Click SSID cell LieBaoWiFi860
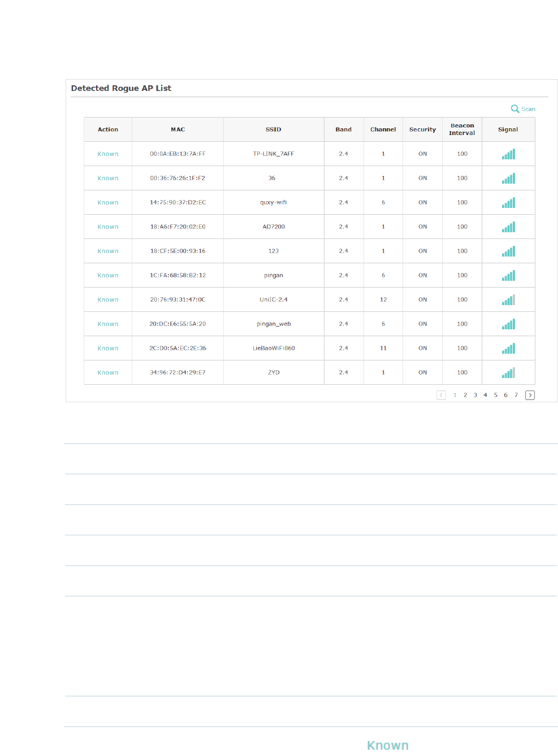This screenshot has height=756, width=558. (x=274, y=348)
